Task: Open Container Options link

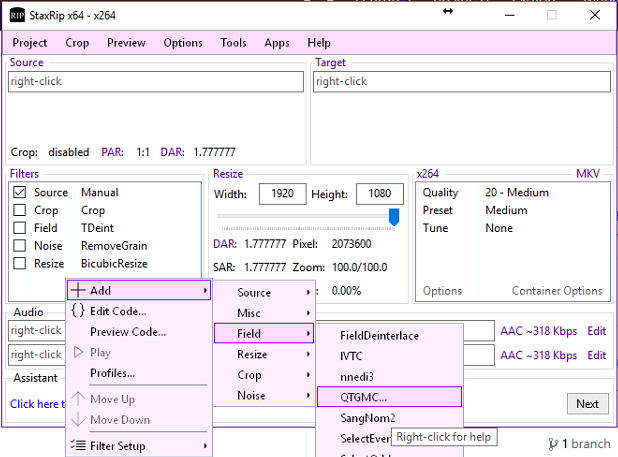Action: pyautogui.click(x=557, y=291)
